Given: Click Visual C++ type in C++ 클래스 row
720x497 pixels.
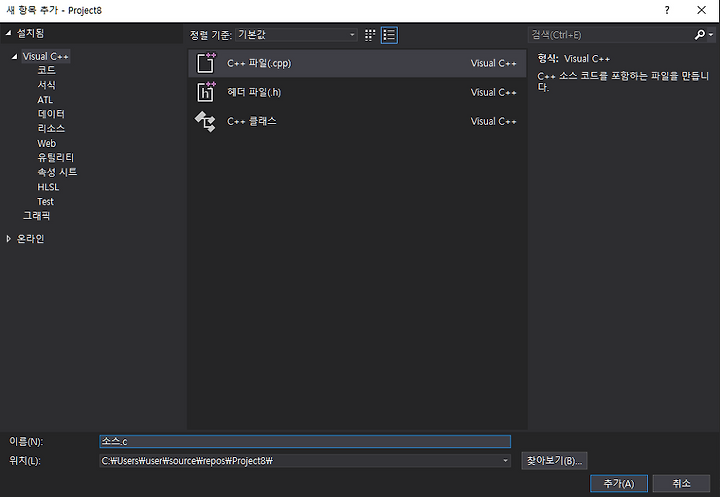Looking at the screenshot, I should click(494, 121).
